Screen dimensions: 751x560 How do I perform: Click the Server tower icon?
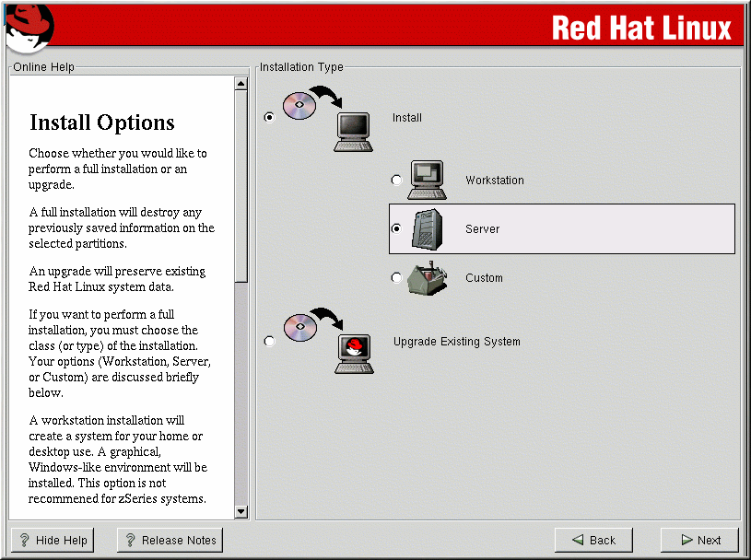pyautogui.click(x=427, y=228)
